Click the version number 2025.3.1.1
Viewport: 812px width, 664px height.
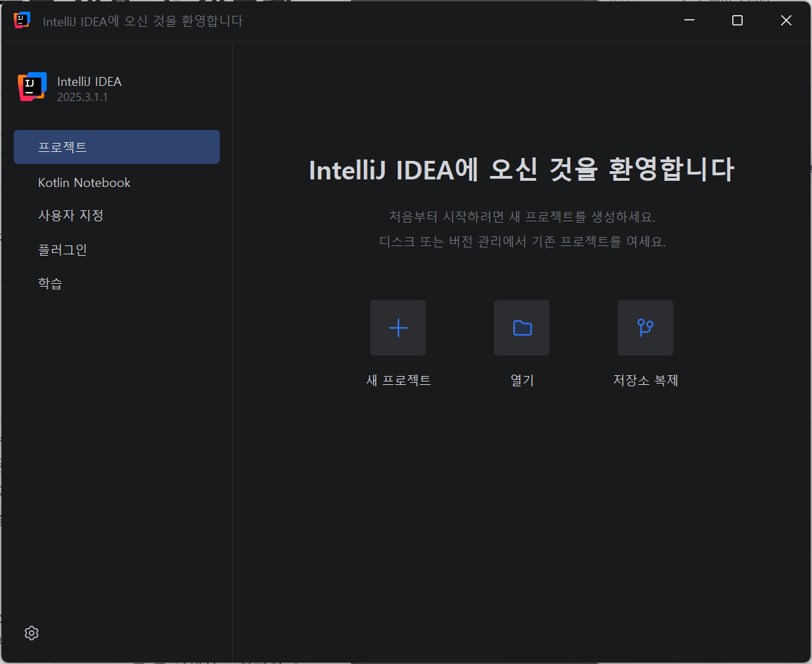pyautogui.click(x=82, y=98)
